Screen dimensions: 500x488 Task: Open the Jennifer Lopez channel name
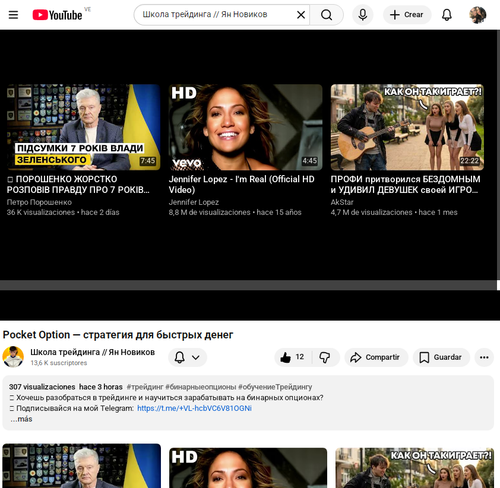point(194,202)
